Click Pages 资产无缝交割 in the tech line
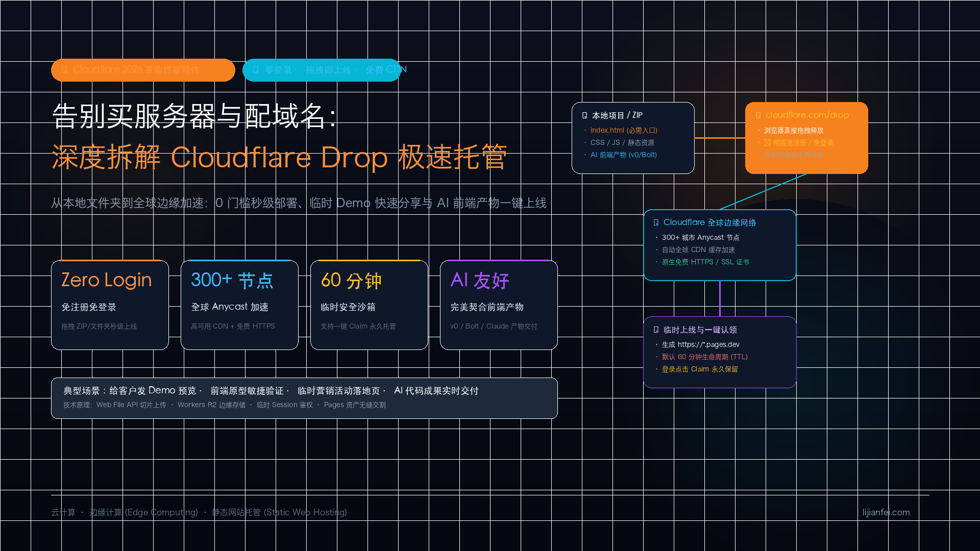Screen dimensions: 980x551 [355, 405]
